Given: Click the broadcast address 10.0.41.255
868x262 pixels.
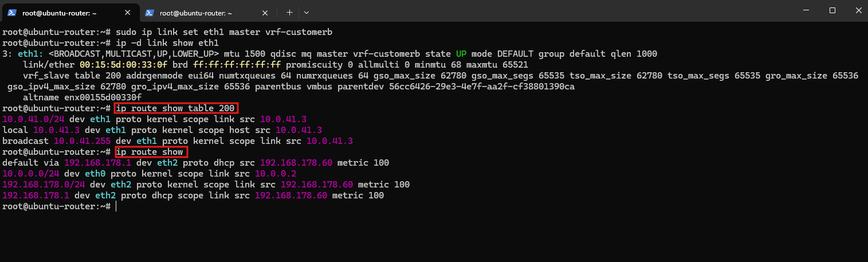Looking at the screenshot, I should pos(83,141).
